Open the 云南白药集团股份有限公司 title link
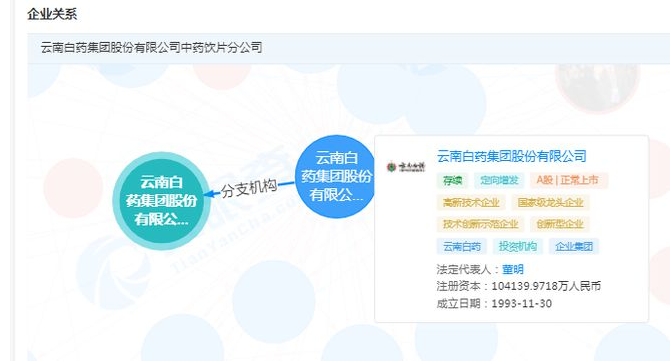671x364 pixels. tap(511, 156)
